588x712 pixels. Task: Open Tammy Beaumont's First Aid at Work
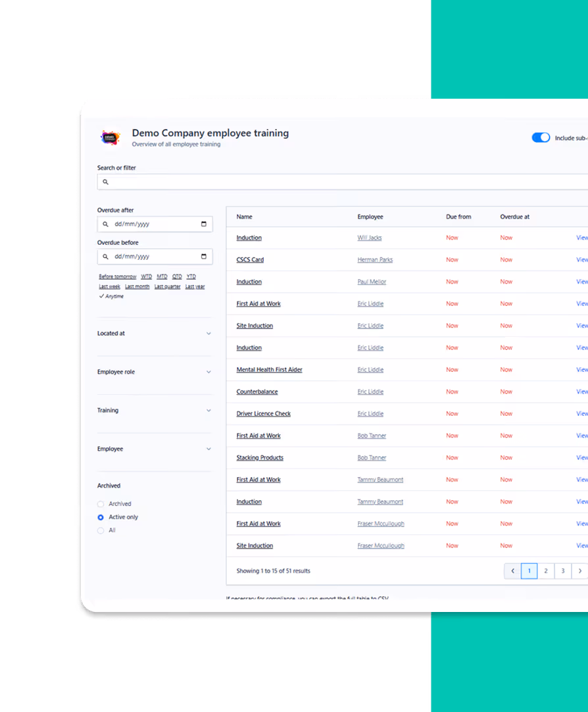258,480
